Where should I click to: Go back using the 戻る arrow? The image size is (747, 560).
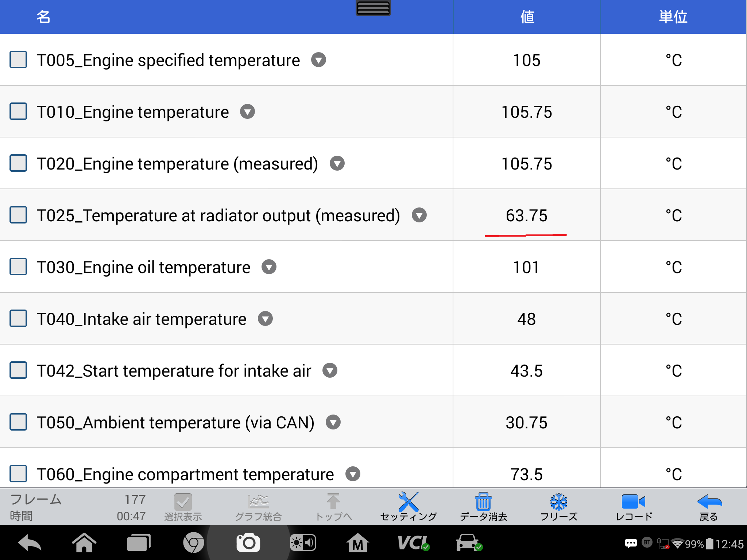point(709,507)
